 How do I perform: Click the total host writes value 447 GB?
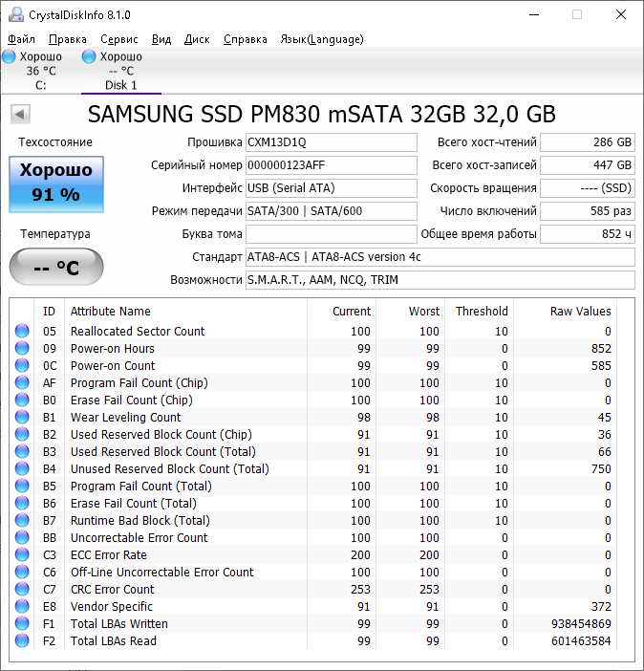tap(587, 165)
